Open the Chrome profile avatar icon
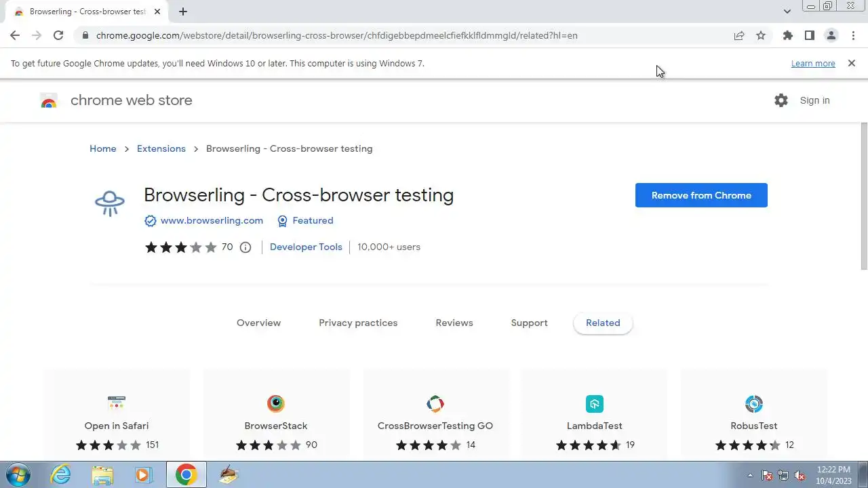This screenshot has width=868, height=488. coord(831,35)
